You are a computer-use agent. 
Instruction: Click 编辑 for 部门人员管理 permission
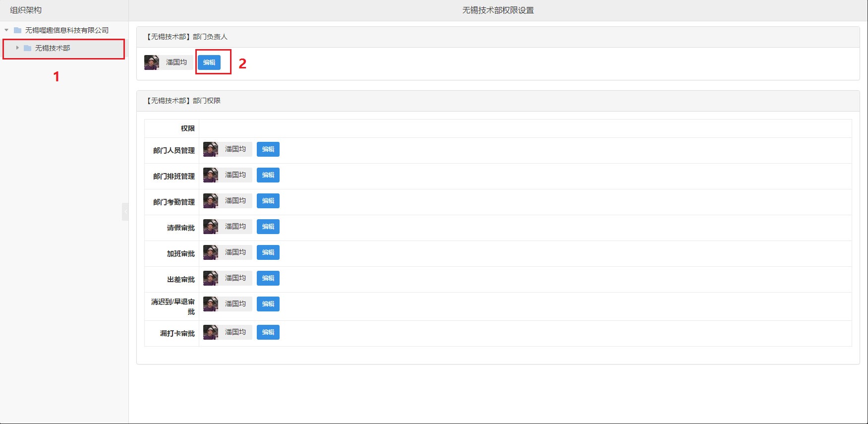tap(268, 149)
